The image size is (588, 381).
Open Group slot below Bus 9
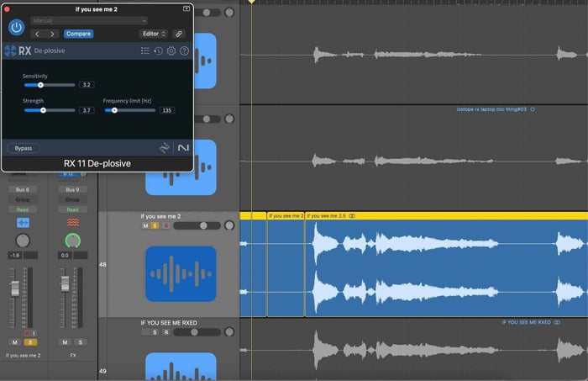coord(72,199)
